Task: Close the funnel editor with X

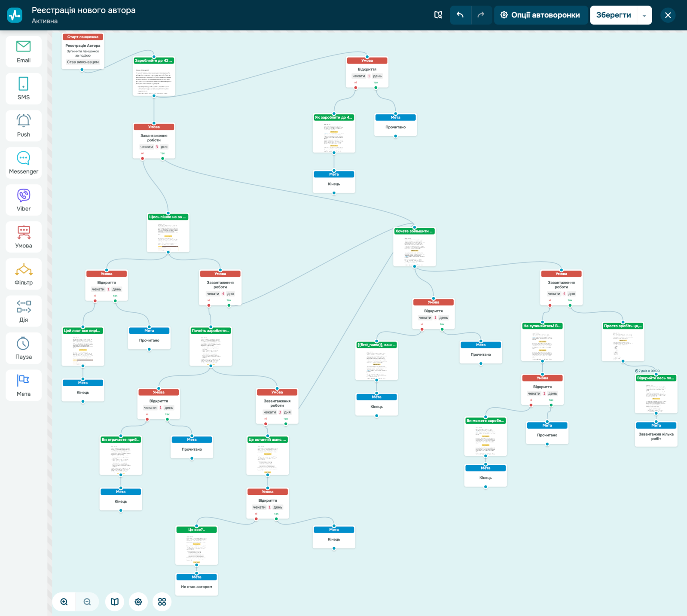Action: pos(668,15)
